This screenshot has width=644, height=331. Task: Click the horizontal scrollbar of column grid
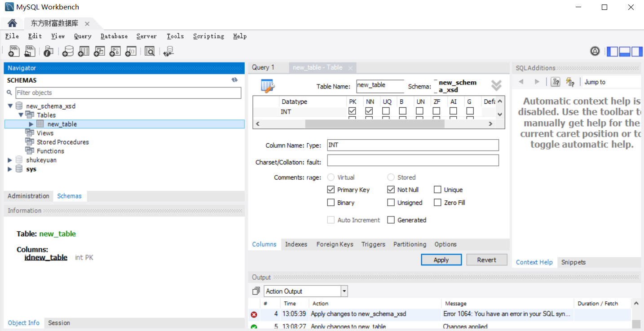point(375,124)
